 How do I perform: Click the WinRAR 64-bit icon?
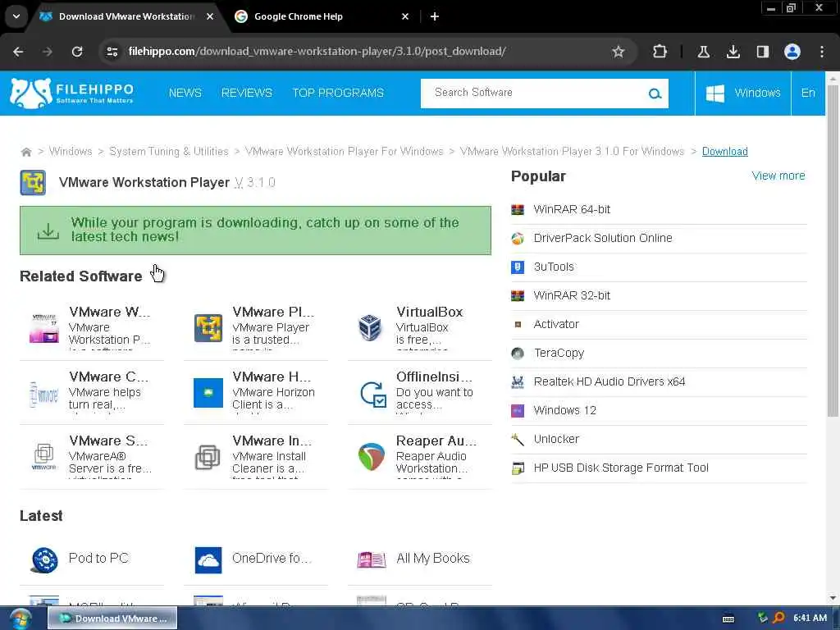[518, 209]
